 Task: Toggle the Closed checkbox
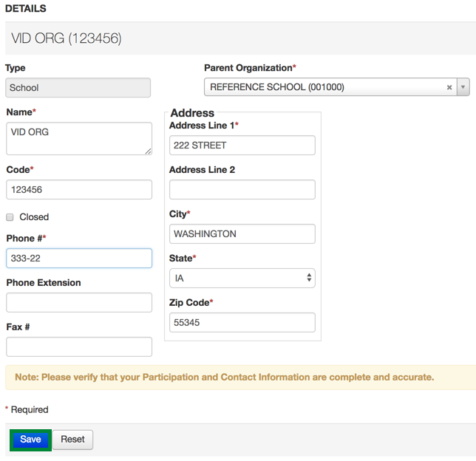[x=10, y=217]
